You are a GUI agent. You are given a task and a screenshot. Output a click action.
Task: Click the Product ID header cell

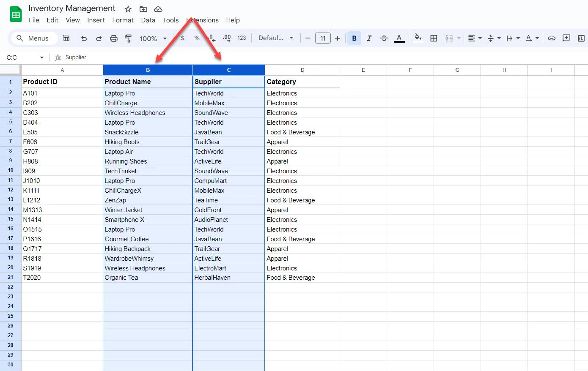(x=62, y=82)
